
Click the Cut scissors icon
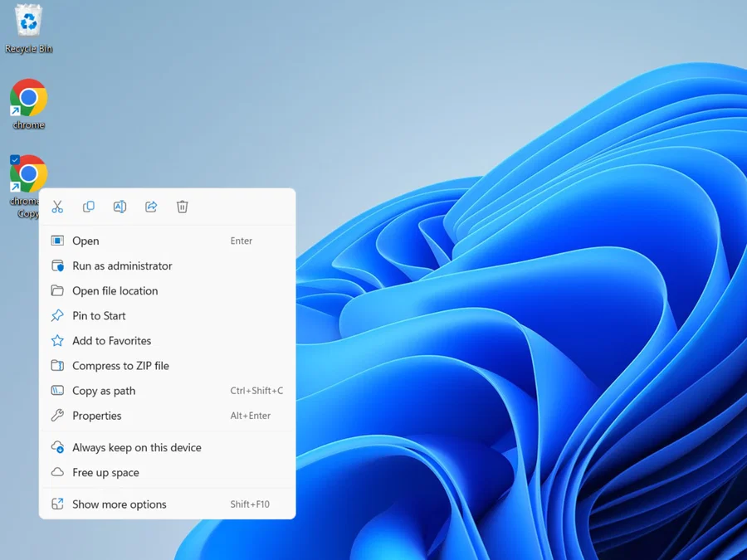point(57,207)
